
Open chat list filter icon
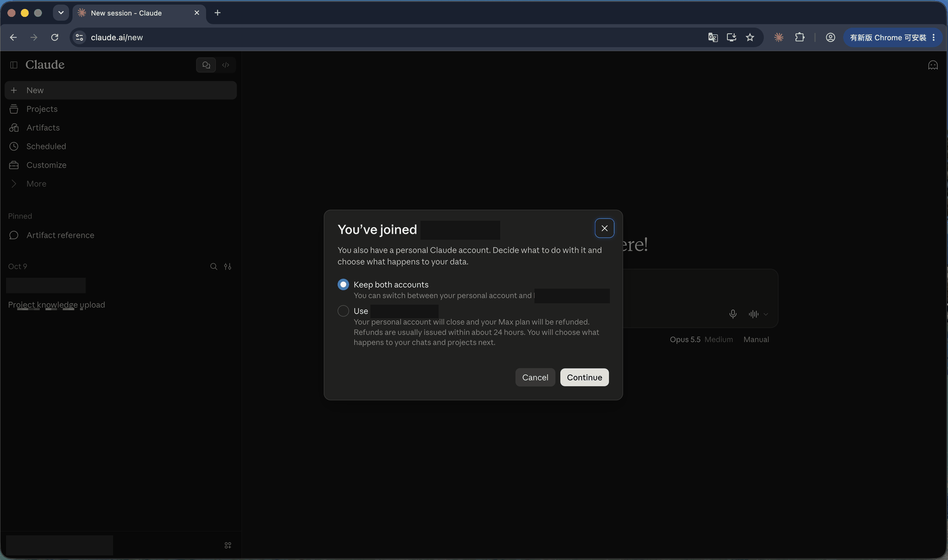[228, 266]
